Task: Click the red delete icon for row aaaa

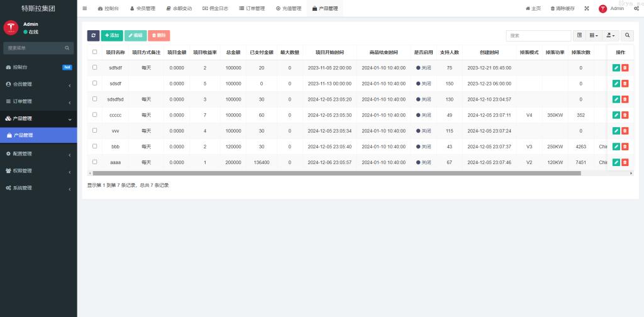Action: [x=625, y=162]
